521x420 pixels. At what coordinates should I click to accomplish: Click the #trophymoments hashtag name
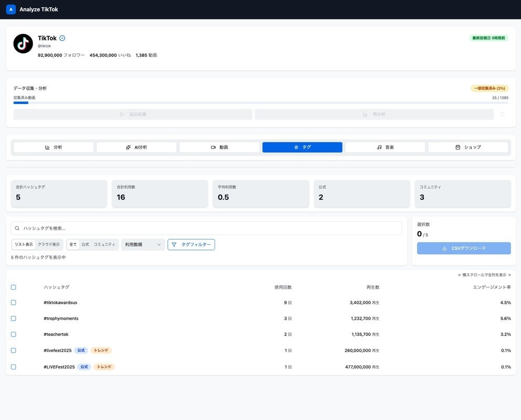pyautogui.click(x=61, y=319)
